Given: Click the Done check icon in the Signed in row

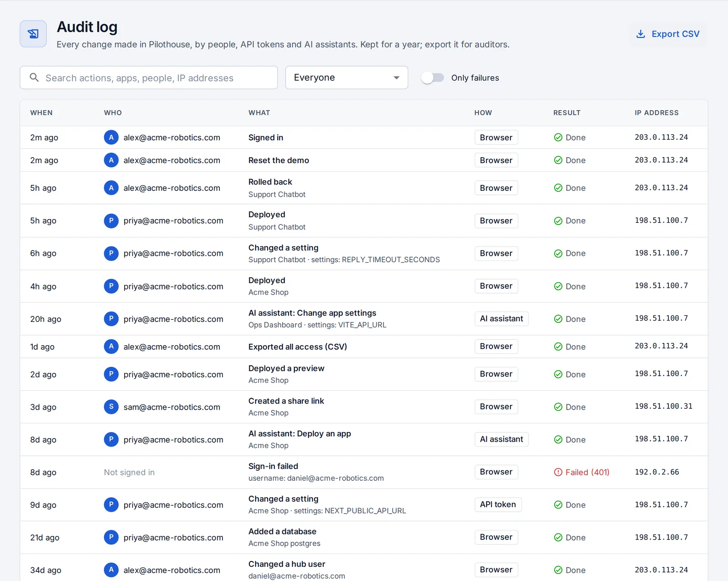Looking at the screenshot, I should click(x=558, y=138).
